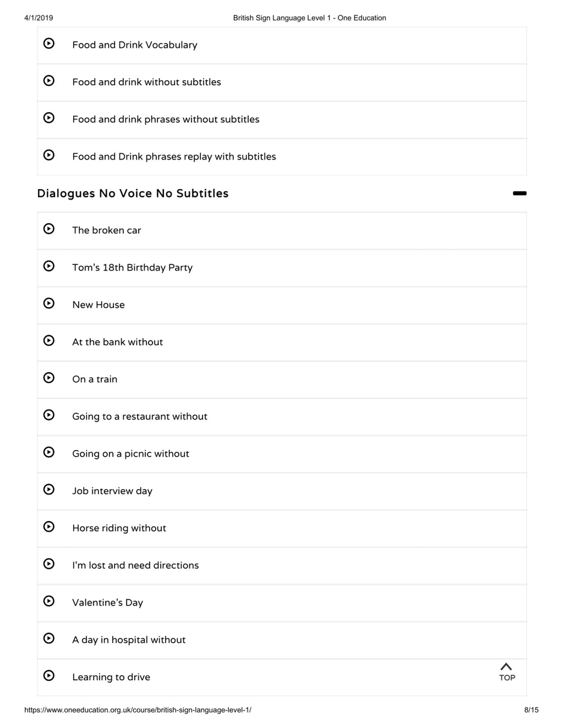Click play icon beside On a train

tap(49, 378)
